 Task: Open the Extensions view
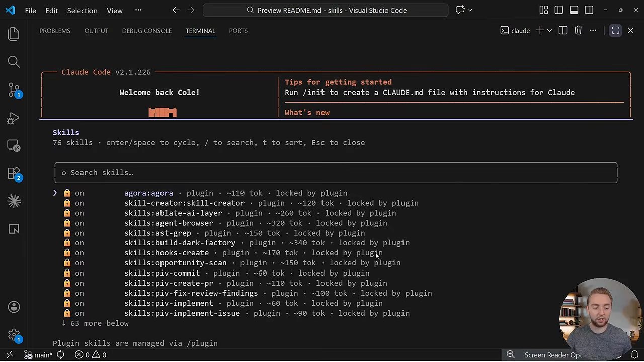(14, 173)
